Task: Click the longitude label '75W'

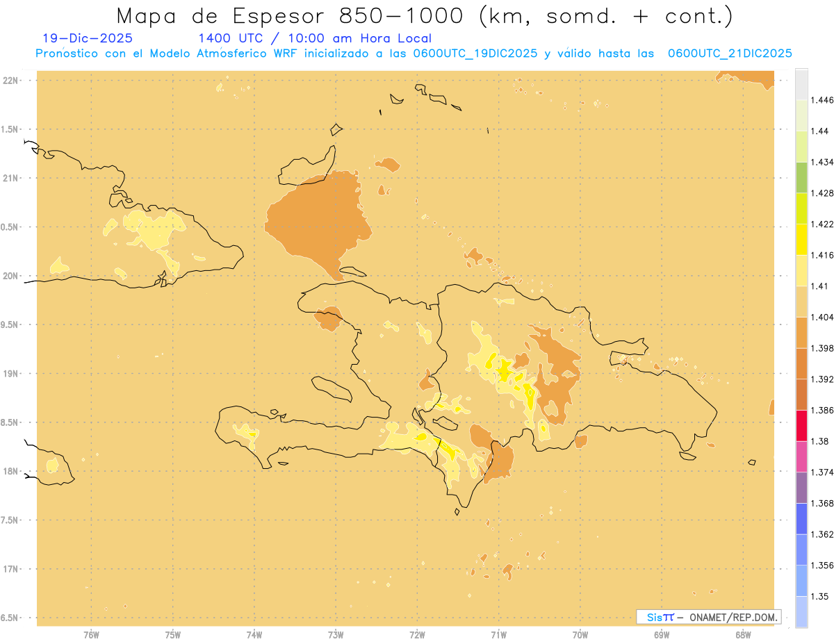Action: pyautogui.click(x=173, y=634)
